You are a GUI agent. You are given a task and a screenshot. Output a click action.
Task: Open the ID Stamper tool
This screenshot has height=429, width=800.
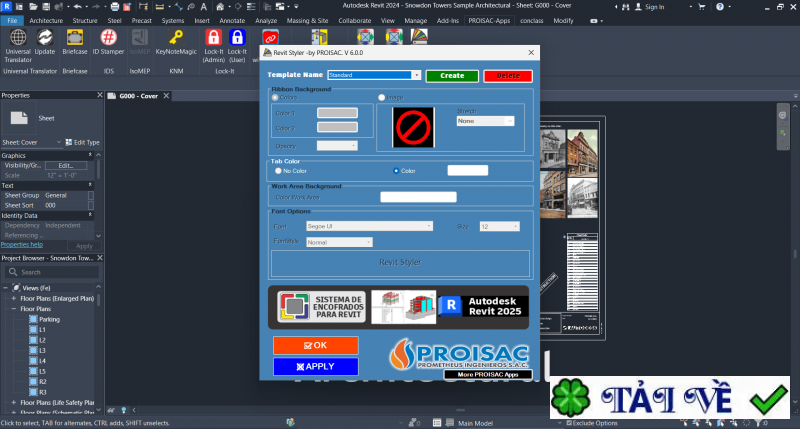pyautogui.click(x=108, y=42)
